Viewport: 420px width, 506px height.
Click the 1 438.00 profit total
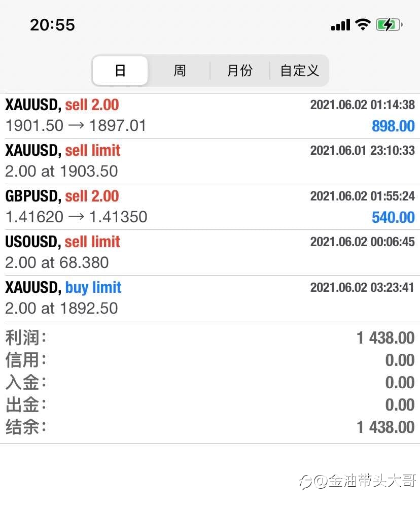coord(386,338)
